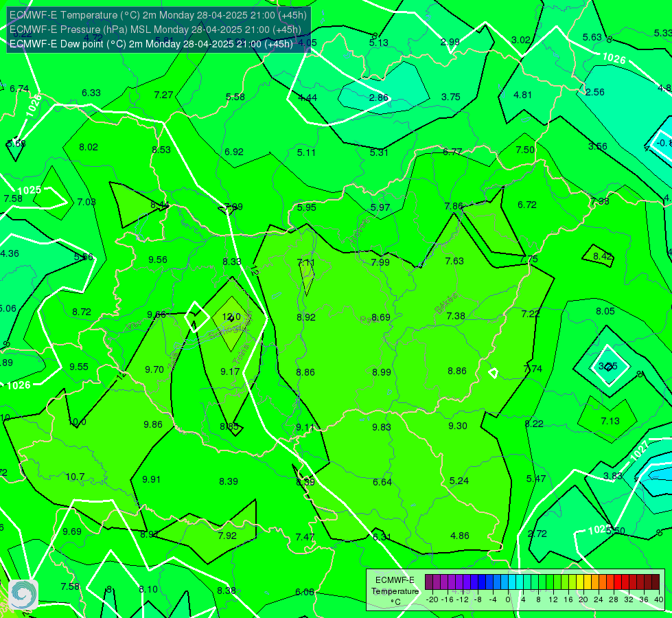Click the 8.99 temperature value
The height and width of the screenshot is (618, 672).
point(382,372)
